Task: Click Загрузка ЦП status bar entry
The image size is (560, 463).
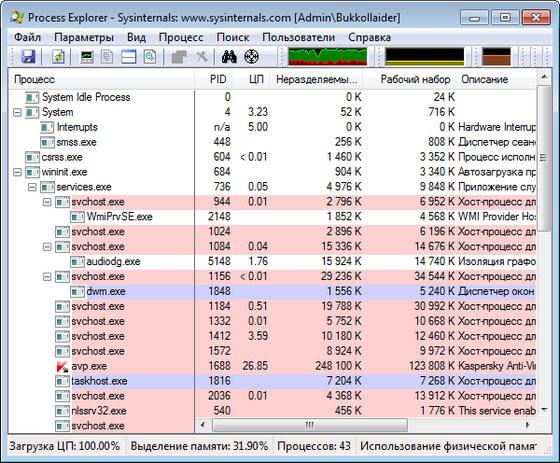Action: coord(65,446)
